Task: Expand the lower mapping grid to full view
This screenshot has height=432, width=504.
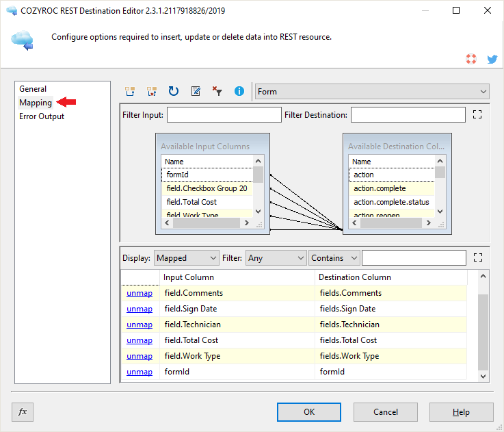Action: coord(478,257)
